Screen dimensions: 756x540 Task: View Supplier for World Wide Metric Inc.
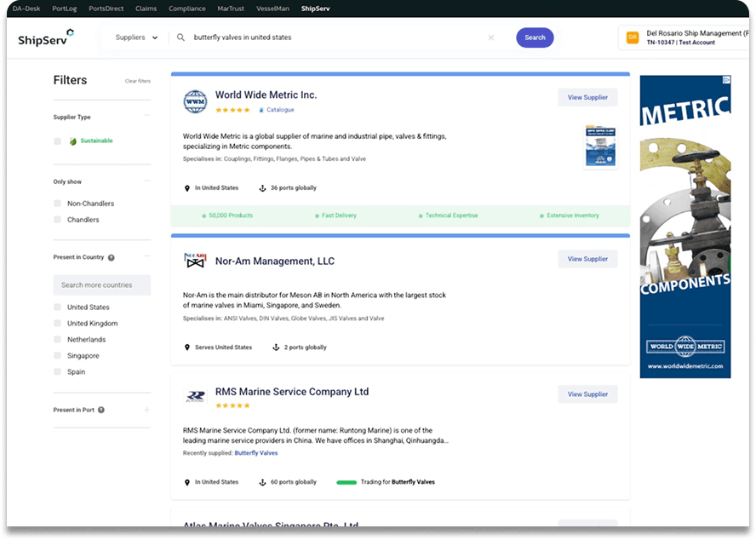[587, 97]
